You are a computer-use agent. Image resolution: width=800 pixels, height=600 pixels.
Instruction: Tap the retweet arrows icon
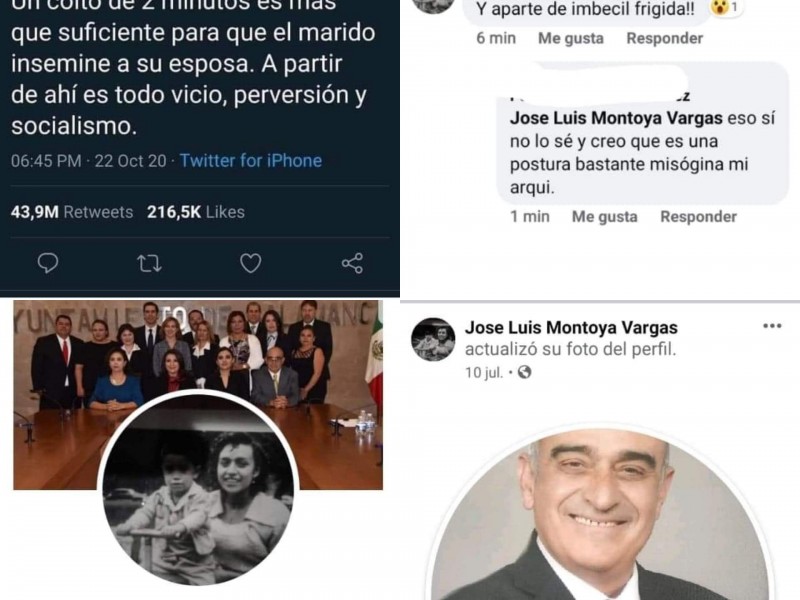tap(149, 264)
